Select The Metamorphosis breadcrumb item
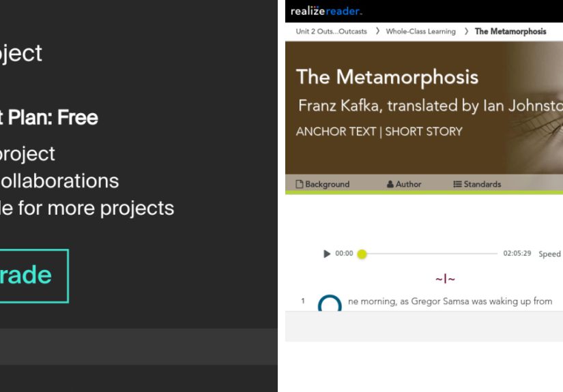The image size is (563, 392). tap(510, 31)
